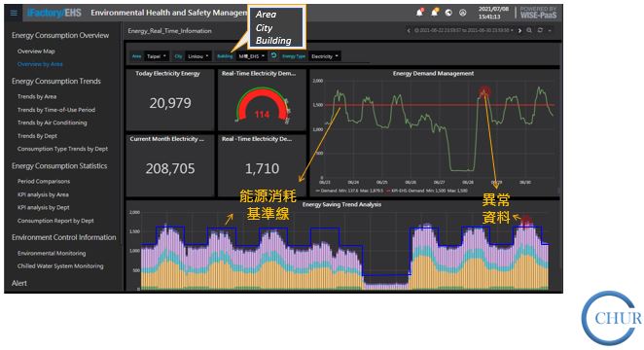Open Period Comparisons
Image resolution: width=644 pixels, height=350 pixels.
click(44, 181)
